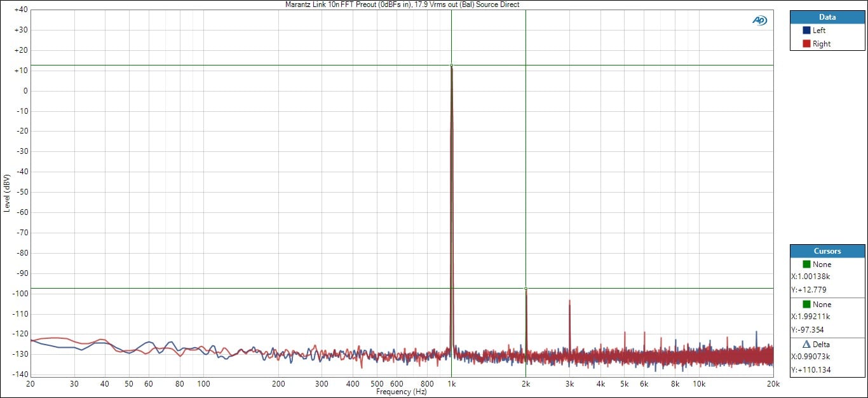Click the Data legend header
This screenshot has width=868, height=398.
click(827, 17)
